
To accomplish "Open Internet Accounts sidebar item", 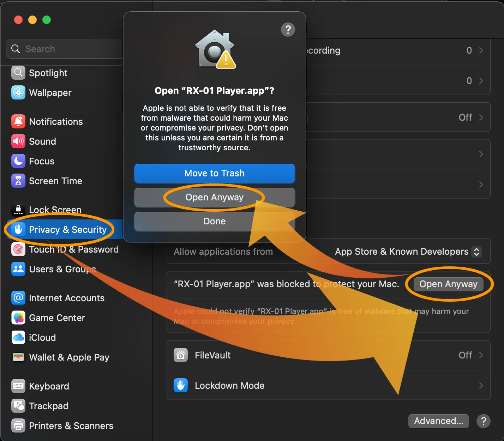I will tap(66, 298).
